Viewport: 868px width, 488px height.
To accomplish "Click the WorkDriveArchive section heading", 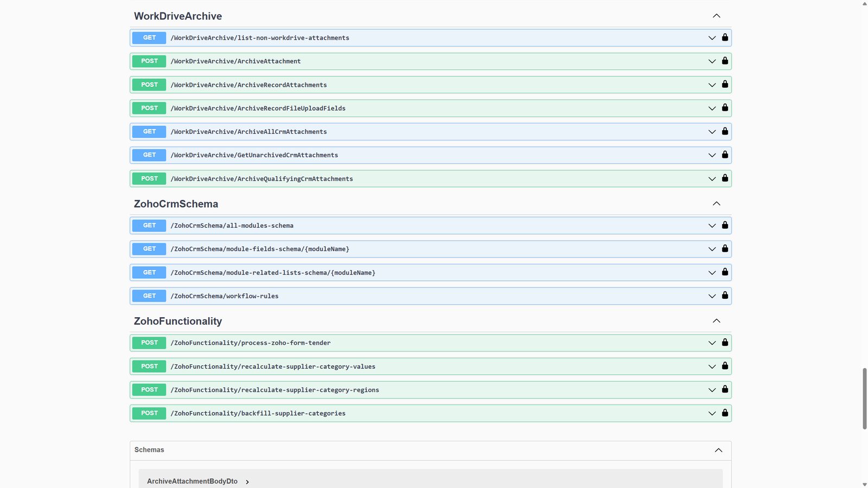I will 178,16.
